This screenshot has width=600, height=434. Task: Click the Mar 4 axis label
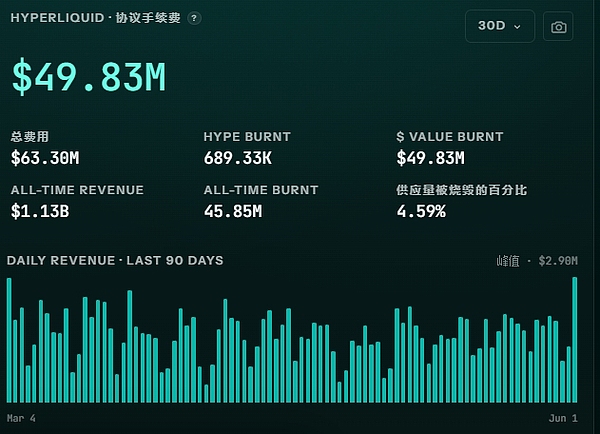(21, 418)
